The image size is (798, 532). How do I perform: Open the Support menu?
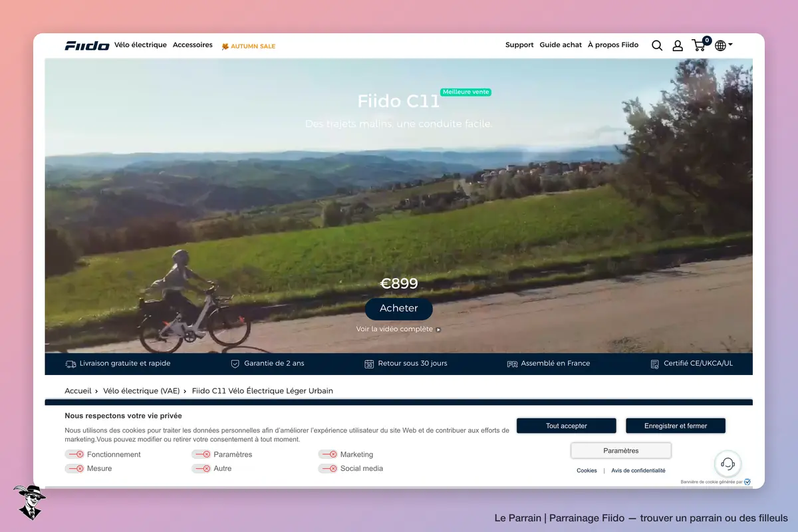[x=519, y=45]
